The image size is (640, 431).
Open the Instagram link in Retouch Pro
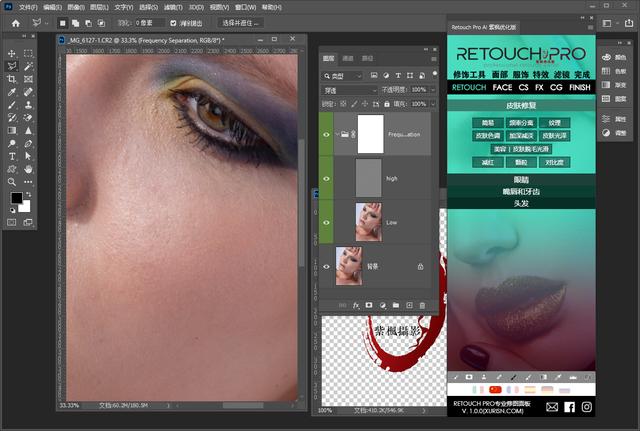tap(587, 407)
